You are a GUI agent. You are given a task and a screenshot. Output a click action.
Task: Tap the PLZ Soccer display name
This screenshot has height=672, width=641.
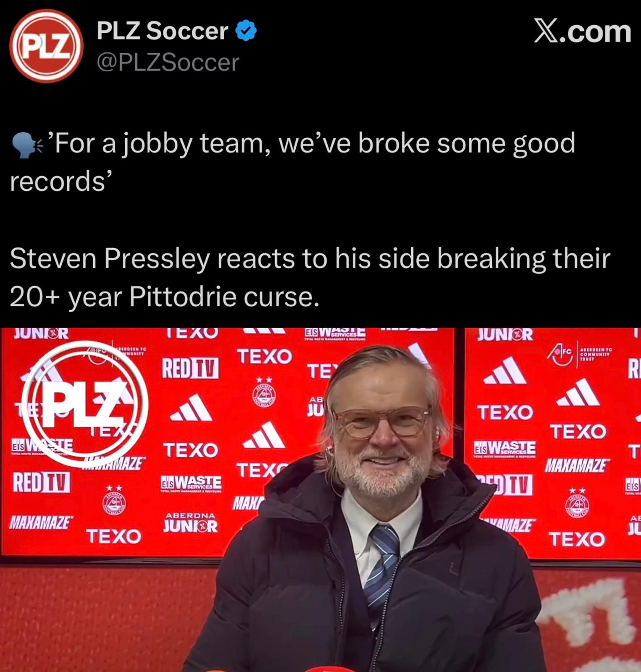click(x=162, y=31)
